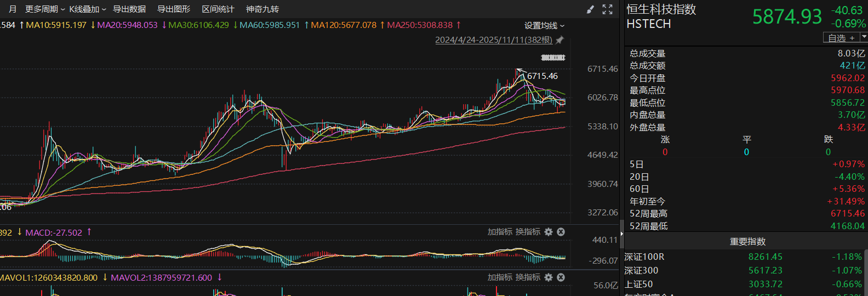Image resolution: width=868 pixels, height=296 pixels.
Task: Open 神奇九转 indicator
Action: [x=262, y=9]
